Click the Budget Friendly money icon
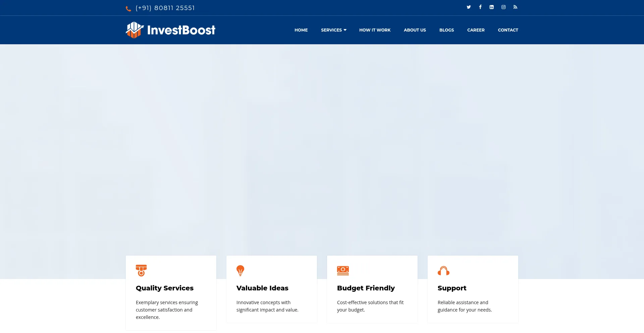 [343, 270]
